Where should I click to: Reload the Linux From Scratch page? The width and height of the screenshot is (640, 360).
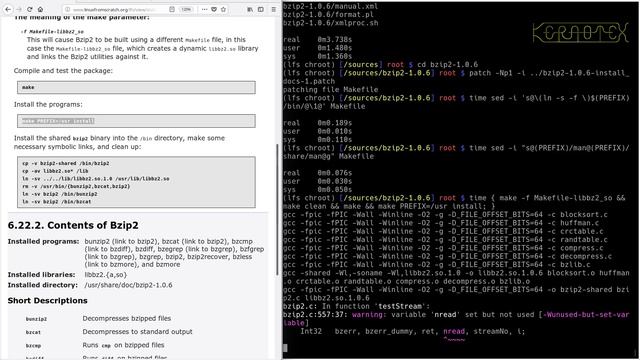click(x=29, y=9)
